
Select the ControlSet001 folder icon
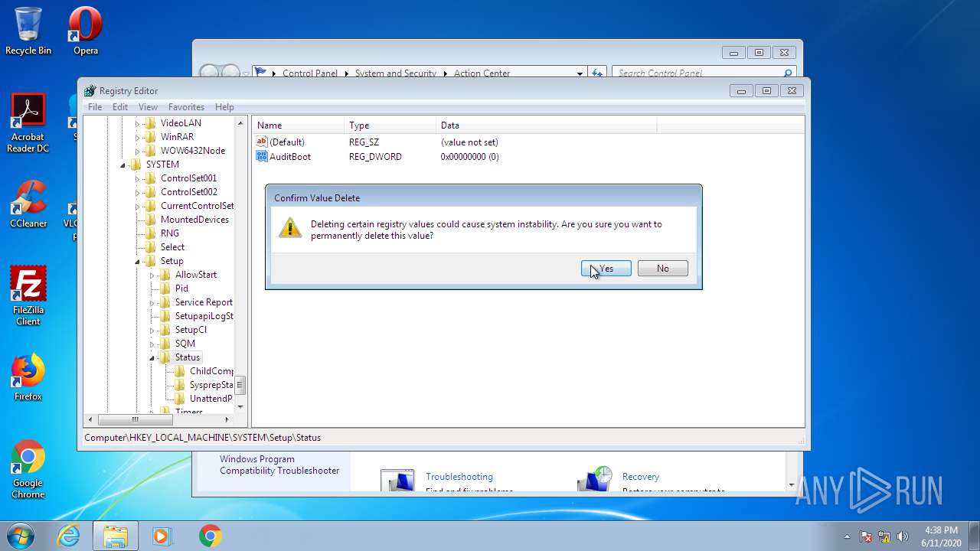(150, 178)
